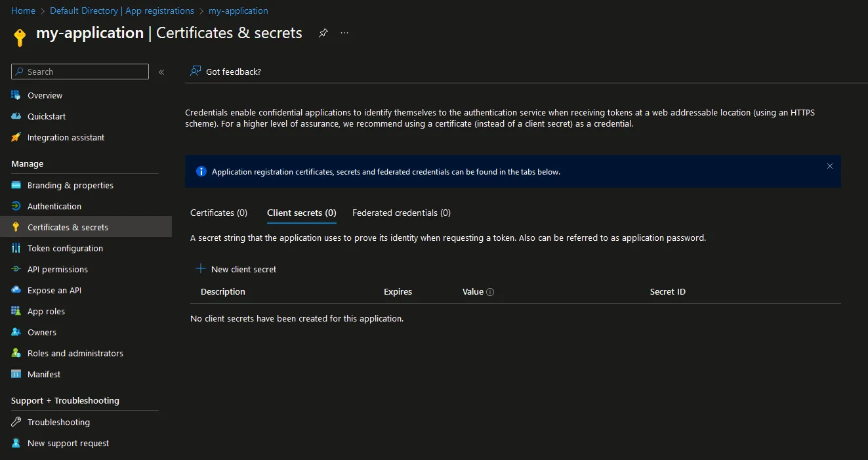Screen dimensions: 868x460
Task: Click the Certificates & secrets key icon
Action: (16, 227)
